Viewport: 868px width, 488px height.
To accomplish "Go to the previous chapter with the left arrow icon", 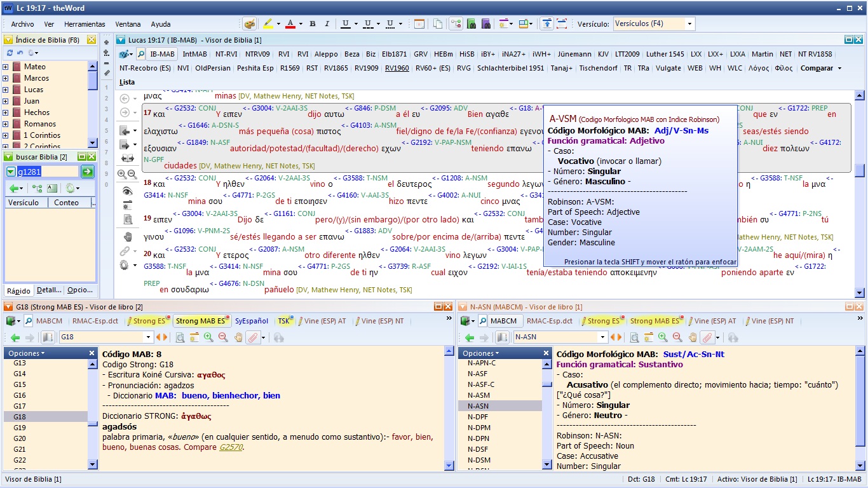I will (125, 131).
